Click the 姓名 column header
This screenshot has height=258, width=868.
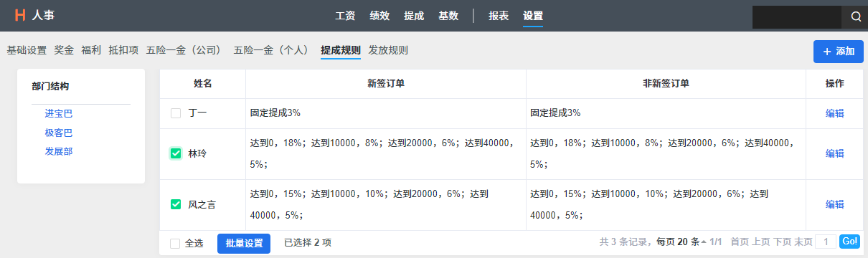(x=203, y=84)
